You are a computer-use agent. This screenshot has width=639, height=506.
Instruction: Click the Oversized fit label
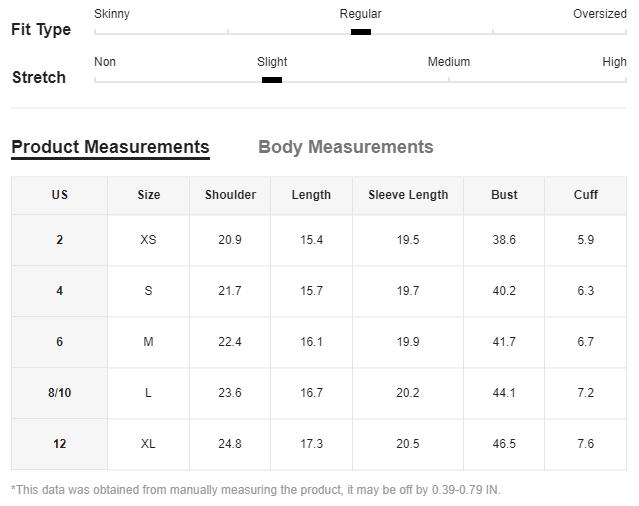600,14
